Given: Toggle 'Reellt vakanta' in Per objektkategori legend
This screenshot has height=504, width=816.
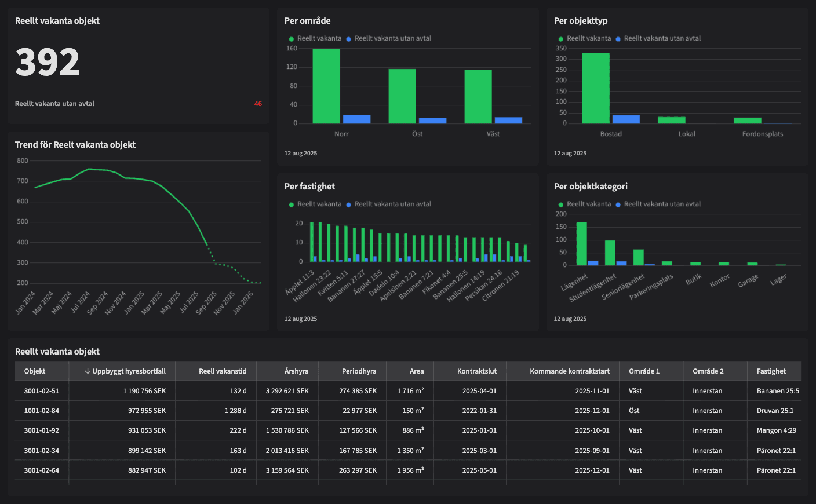Looking at the screenshot, I should pyautogui.click(x=588, y=204).
